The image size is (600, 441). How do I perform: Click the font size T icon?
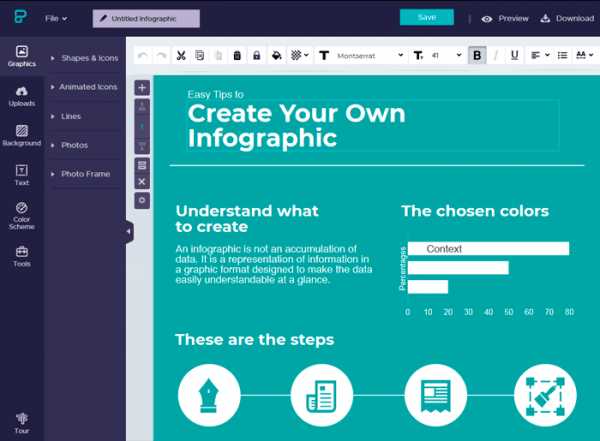(x=418, y=56)
